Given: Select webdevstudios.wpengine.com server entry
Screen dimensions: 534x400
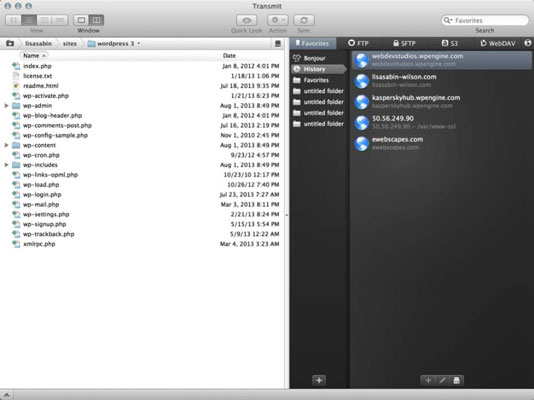Looking at the screenshot, I should coord(442,60).
